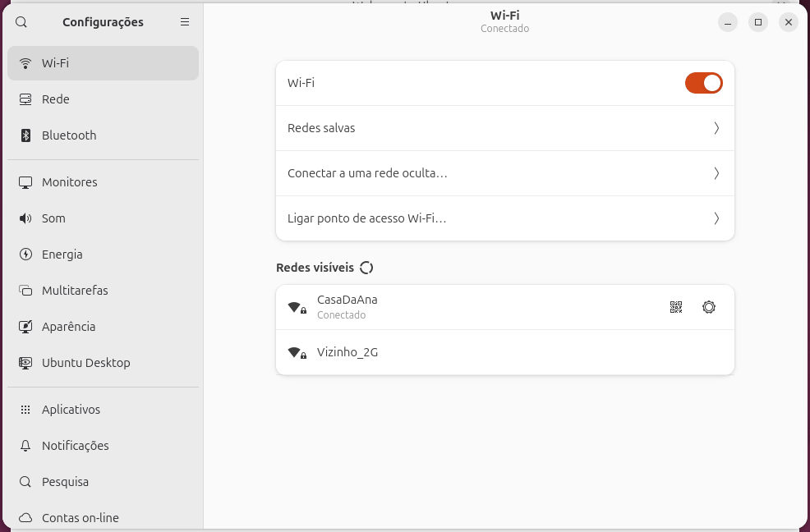Open Notificações settings panel
Screen dimensions: 810x532
pyautogui.click(x=103, y=446)
